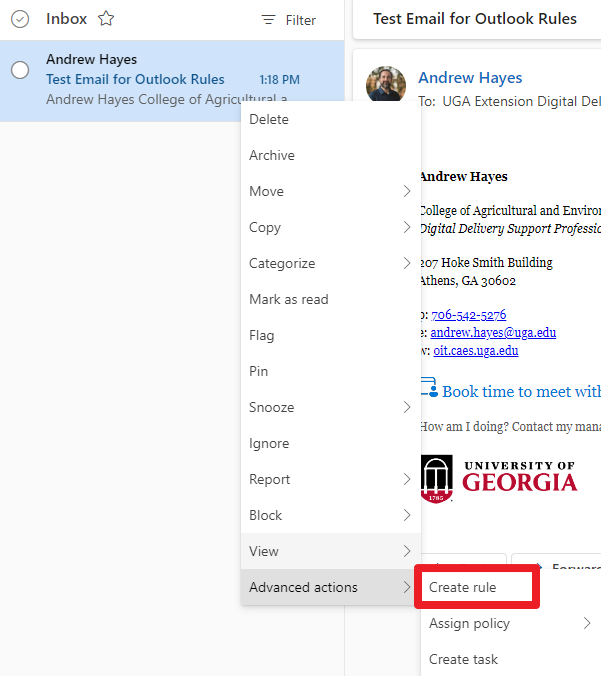Click the select-all circle beside Inbox
This screenshot has width=601, height=676.
[20, 19]
